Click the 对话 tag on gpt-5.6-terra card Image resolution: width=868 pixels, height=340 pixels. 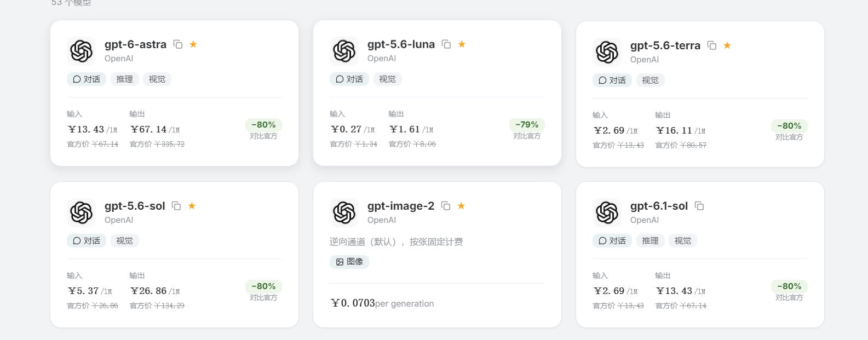pos(612,80)
